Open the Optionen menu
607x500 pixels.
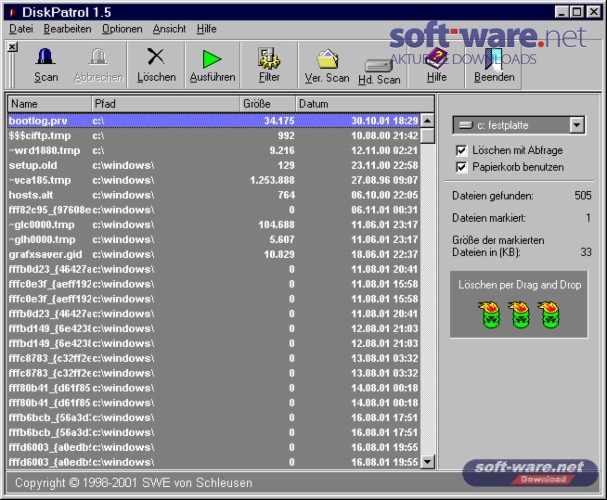[122, 29]
